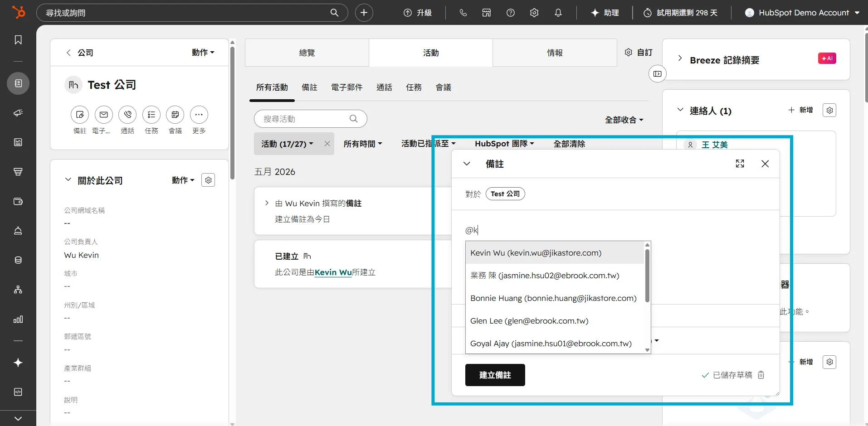
Task: Open the 活動 (17/27) filter dropdown
Action: [x=287, y=144]
